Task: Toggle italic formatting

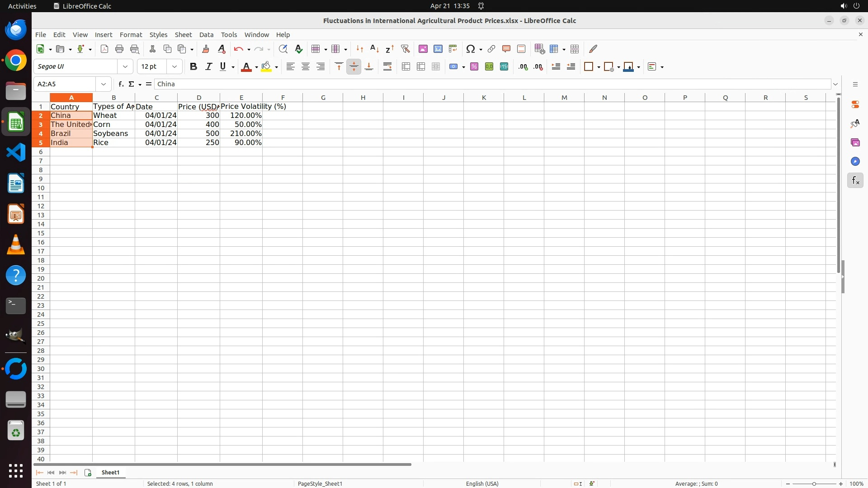Action: pos(208,67)
